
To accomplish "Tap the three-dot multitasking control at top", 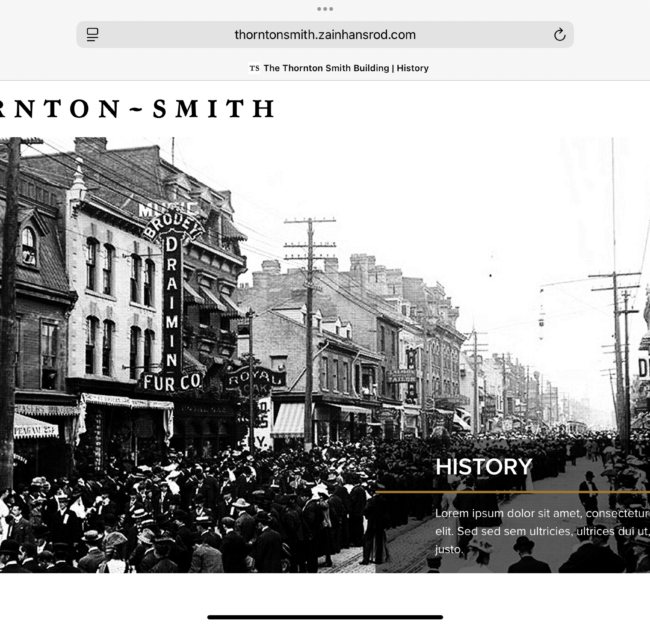I will pos(325,9).
